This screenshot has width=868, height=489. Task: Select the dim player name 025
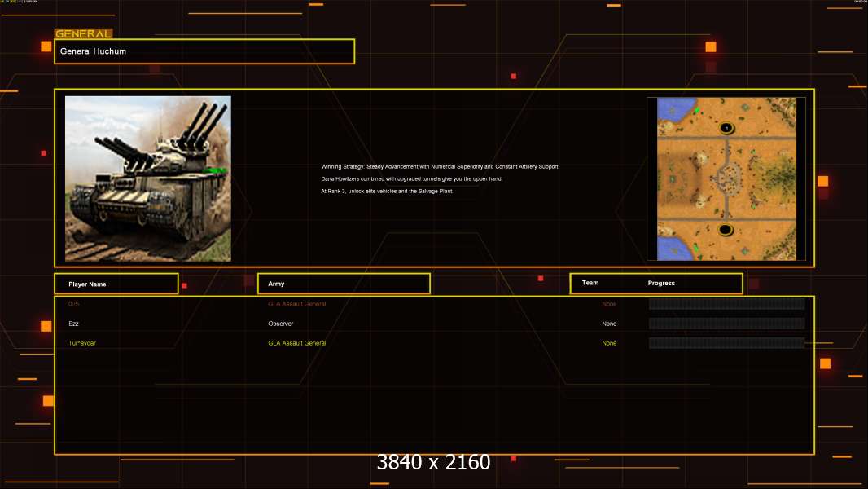click(x=73, y=304)
